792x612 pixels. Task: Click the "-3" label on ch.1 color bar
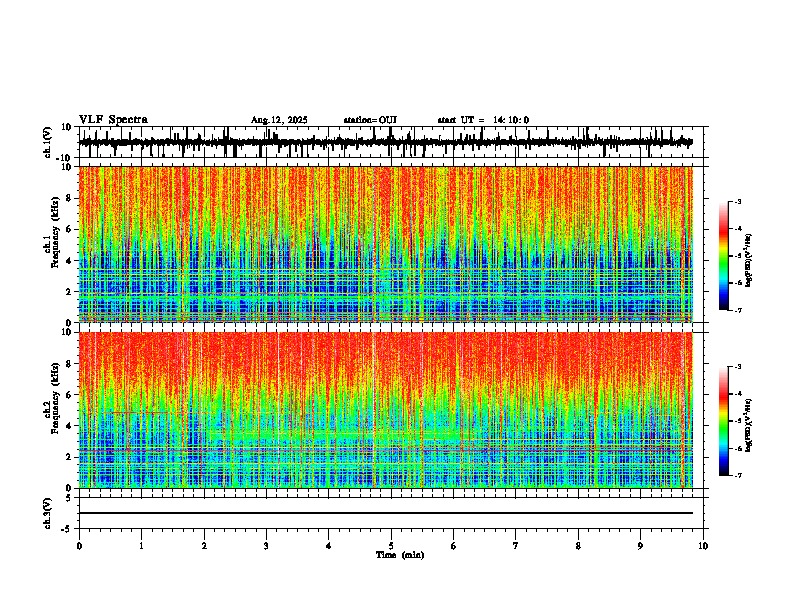coord(738,201)
